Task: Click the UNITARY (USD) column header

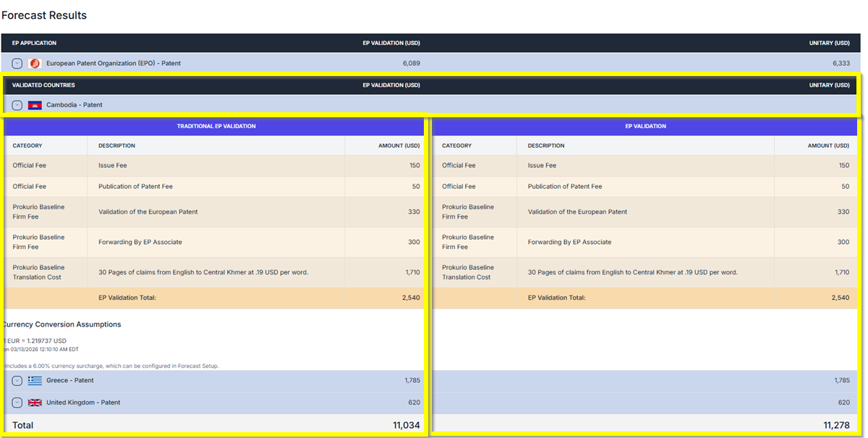Action: (829, 43)
